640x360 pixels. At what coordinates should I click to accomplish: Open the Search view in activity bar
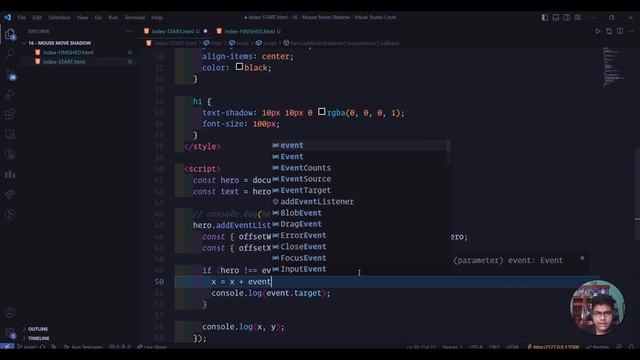click(x=10, y=54)
